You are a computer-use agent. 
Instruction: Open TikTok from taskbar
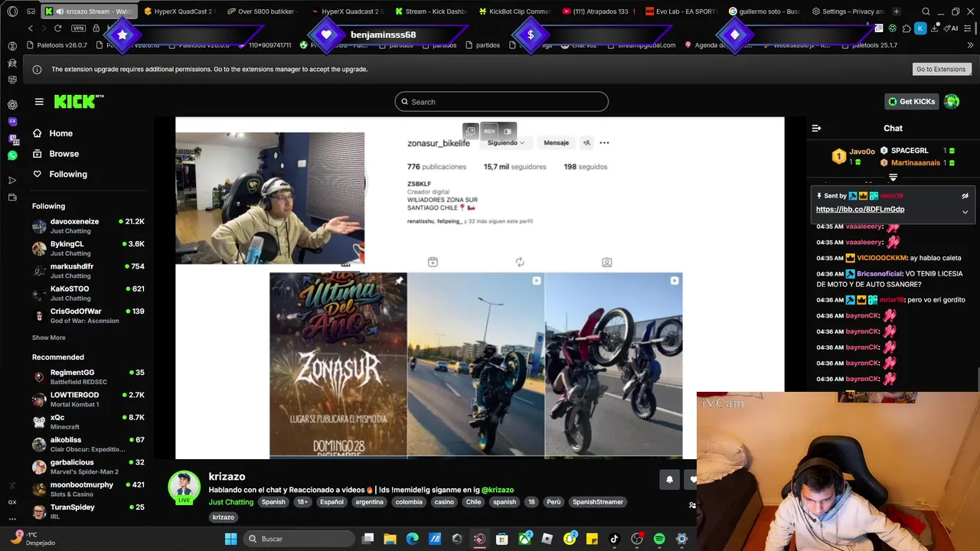[x=614, y=539]
